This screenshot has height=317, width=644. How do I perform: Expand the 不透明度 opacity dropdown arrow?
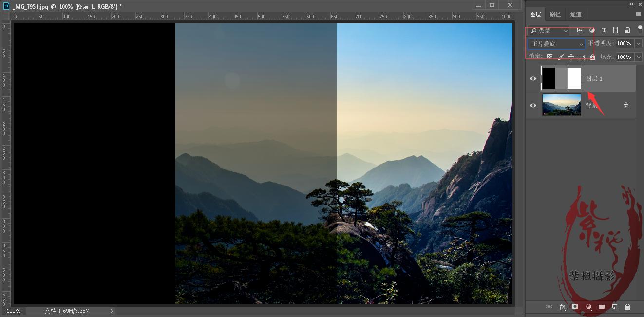point(639,44)
